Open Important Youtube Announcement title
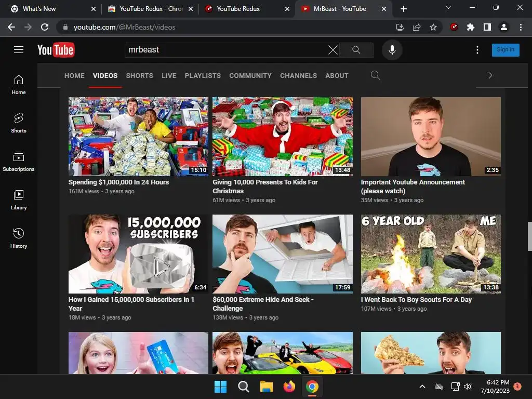This screenshot has width=532, height=399. (413, 187)
